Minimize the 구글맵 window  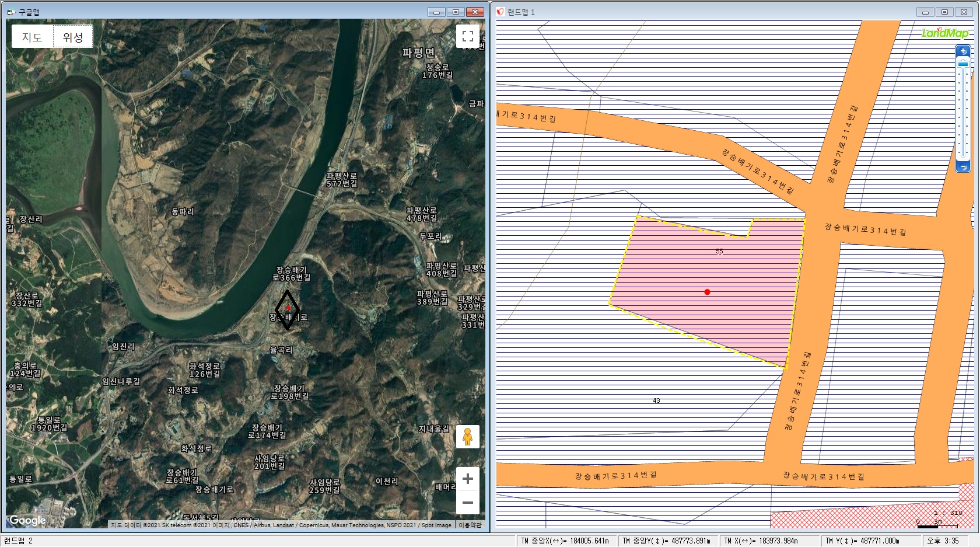pos(436,12)
